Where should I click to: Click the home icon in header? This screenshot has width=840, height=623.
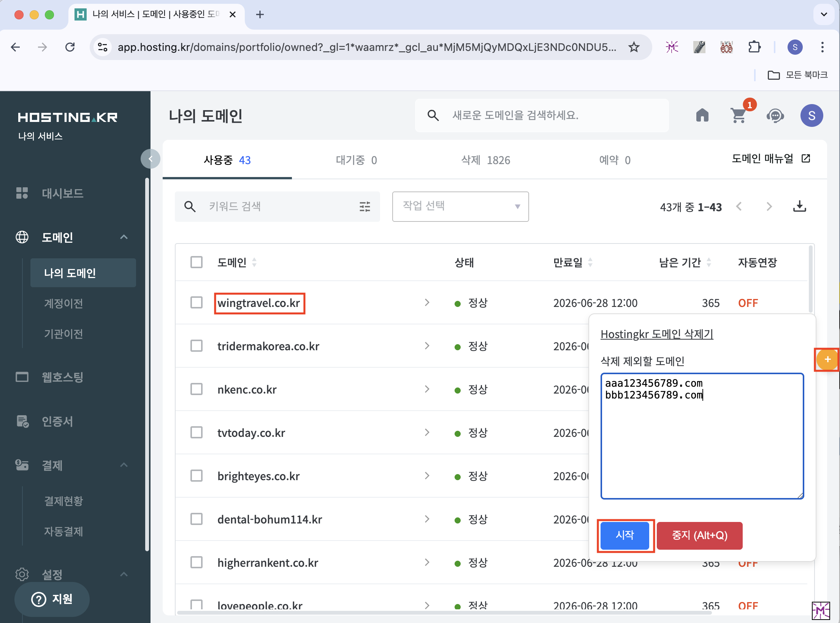coord(702,115)
